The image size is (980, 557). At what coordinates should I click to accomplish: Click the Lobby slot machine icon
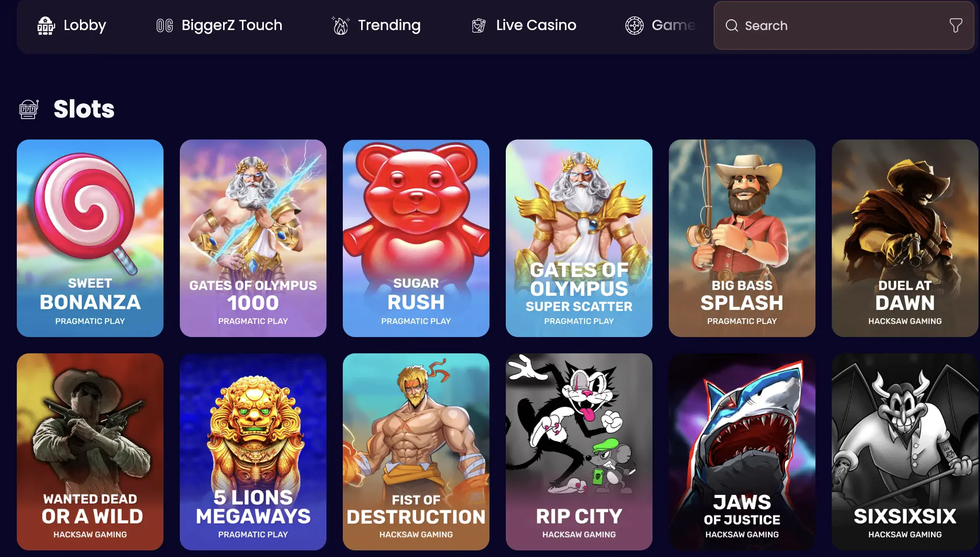tap(46, 25)
